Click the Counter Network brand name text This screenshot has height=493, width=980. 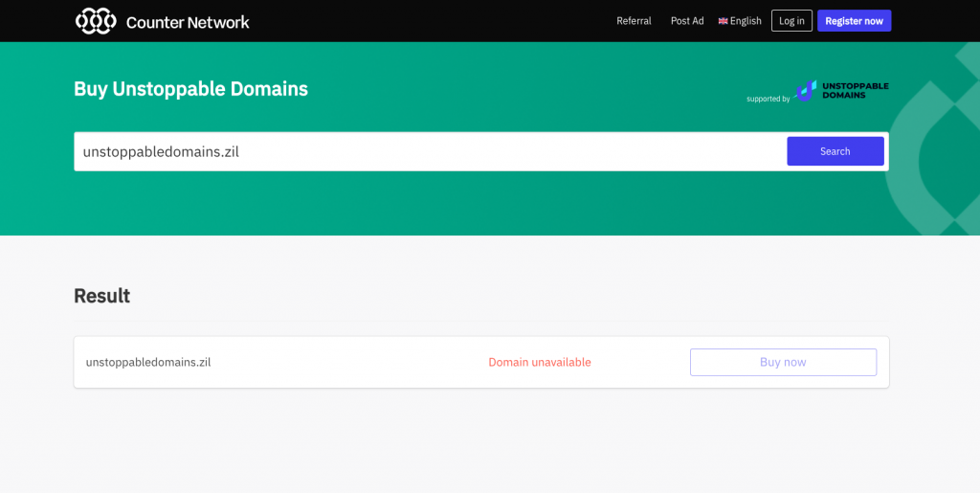[x=188, y=22]
